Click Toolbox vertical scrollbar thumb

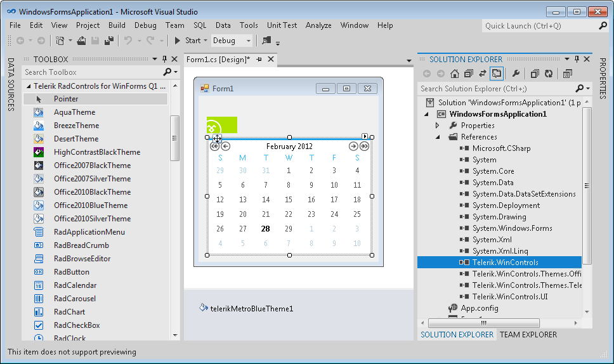click(174, 138)
